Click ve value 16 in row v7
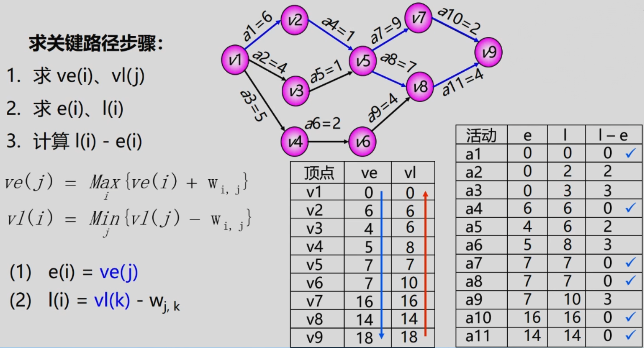644x348 pixels. point(364,301)
